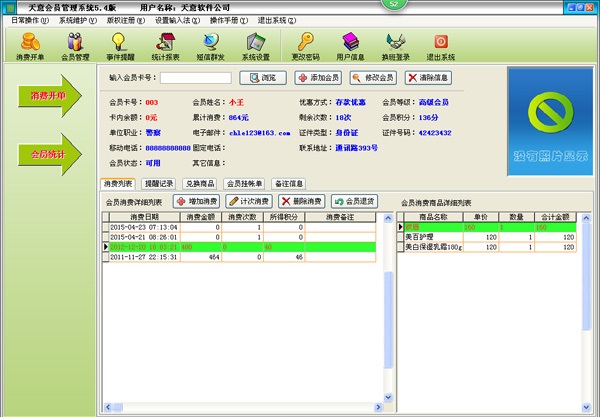Click the 清除信息 button
The image size is (600, 417).
coord(428,78)
